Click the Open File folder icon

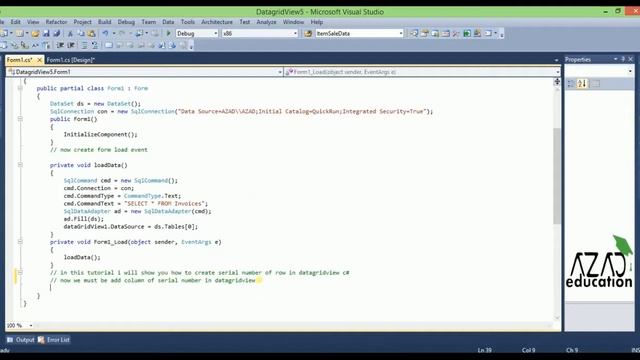pyautogui.click(x=35, y=33)
